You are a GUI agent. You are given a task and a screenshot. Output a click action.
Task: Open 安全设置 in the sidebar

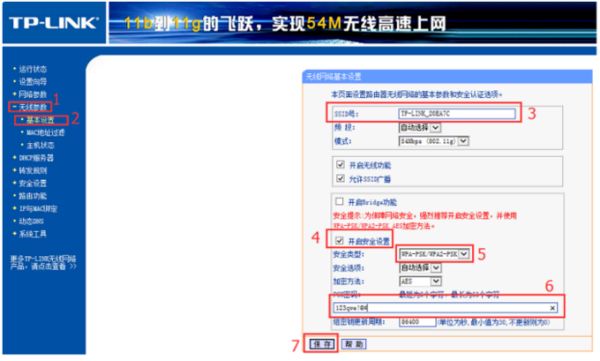[x=33, y=183]
